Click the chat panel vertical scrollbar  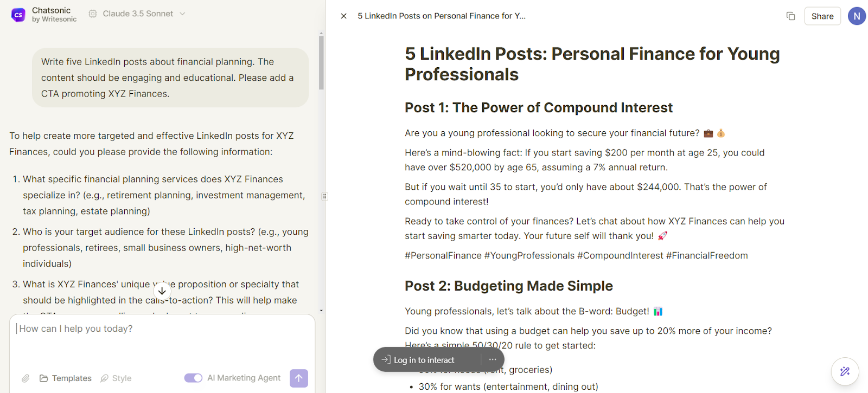tap(321, 63)
